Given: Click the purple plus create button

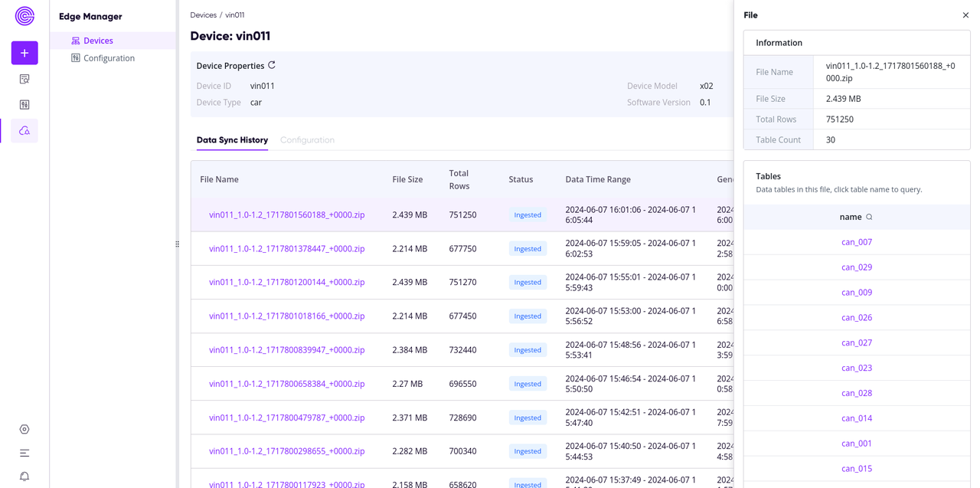Looking at the screenshot, I should pyautogui.click(x=24, y=53).
